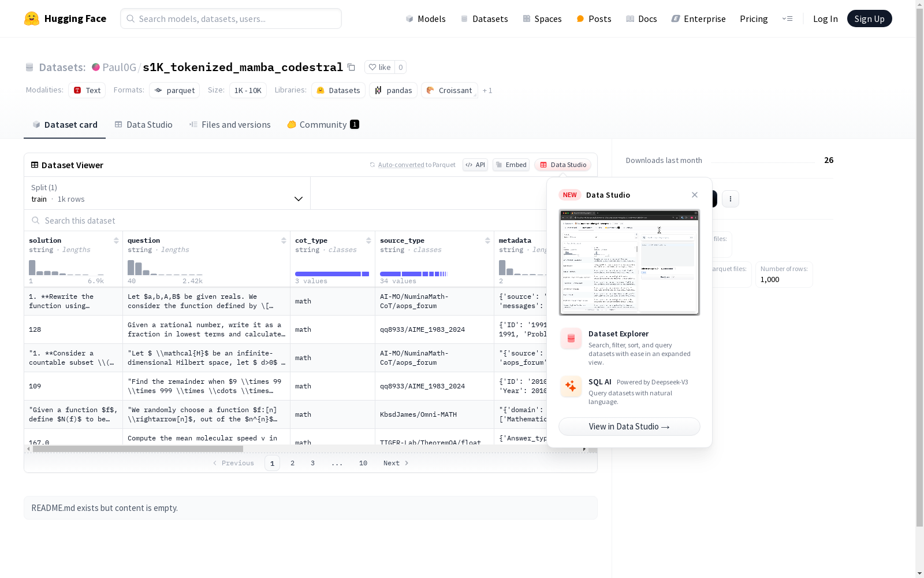
Task: Click the API button in Dataset Viewer
Action: coord(475,165)
